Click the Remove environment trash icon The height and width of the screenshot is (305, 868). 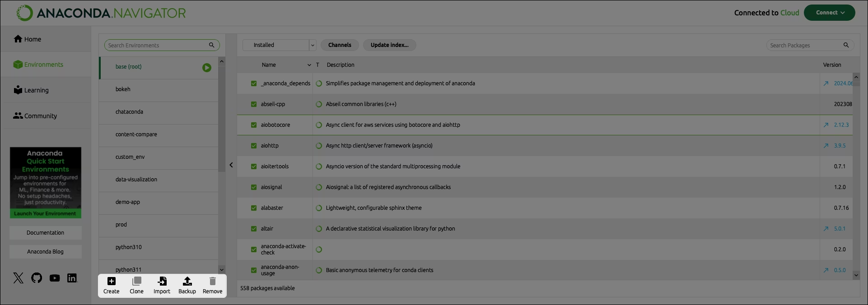(212, 282)
